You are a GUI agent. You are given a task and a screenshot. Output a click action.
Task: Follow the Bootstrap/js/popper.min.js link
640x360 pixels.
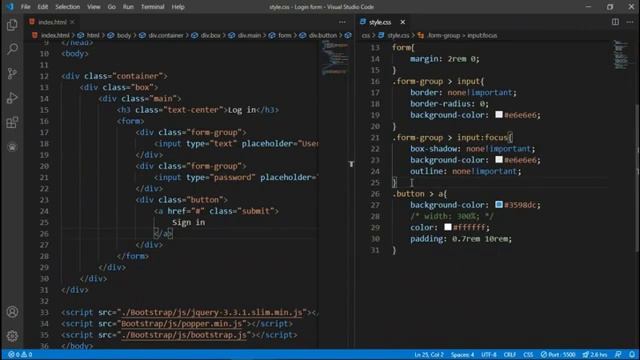(181, 324)
